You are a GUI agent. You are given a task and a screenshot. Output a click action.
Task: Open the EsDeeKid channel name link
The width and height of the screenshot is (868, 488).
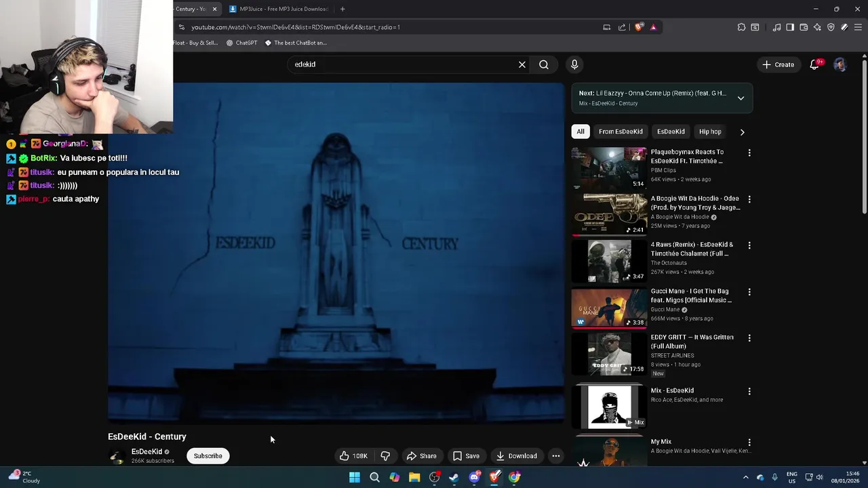pos(146,451)
